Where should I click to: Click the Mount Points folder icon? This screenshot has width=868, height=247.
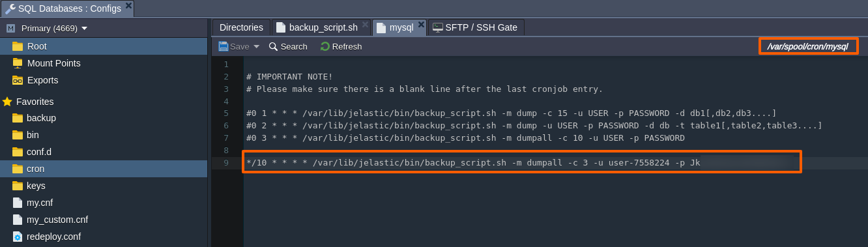[x=18, y=63]
